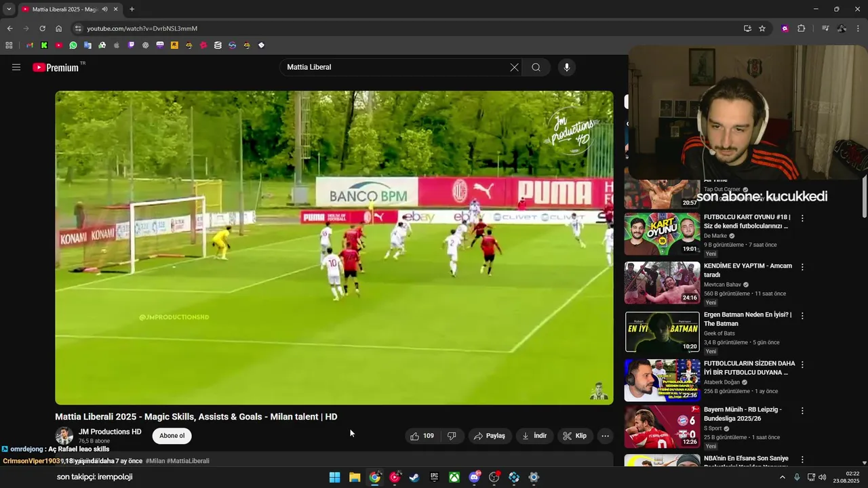Screen dimensions: 868x488
Task: Open a new browser tab
Action: point(132,9)
